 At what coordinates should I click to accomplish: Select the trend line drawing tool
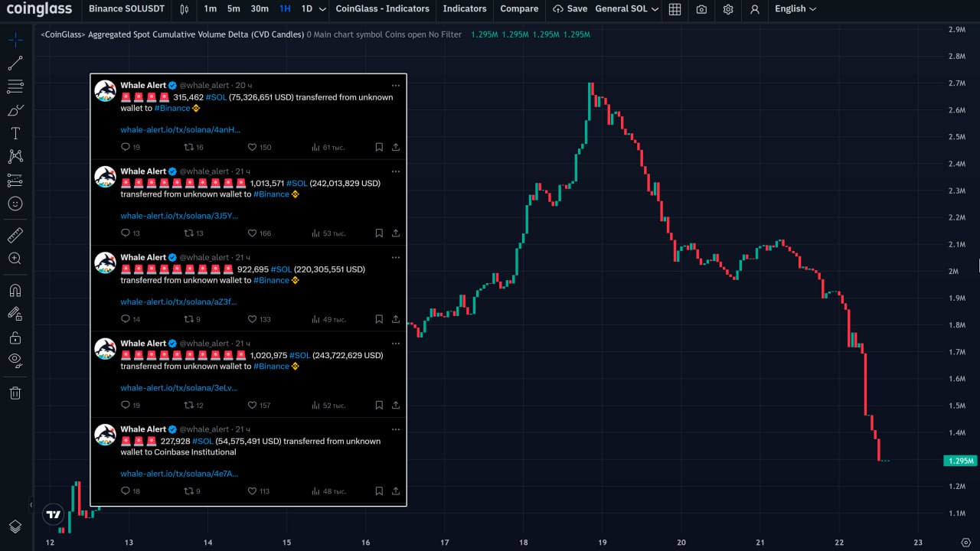tap(15, 64)
